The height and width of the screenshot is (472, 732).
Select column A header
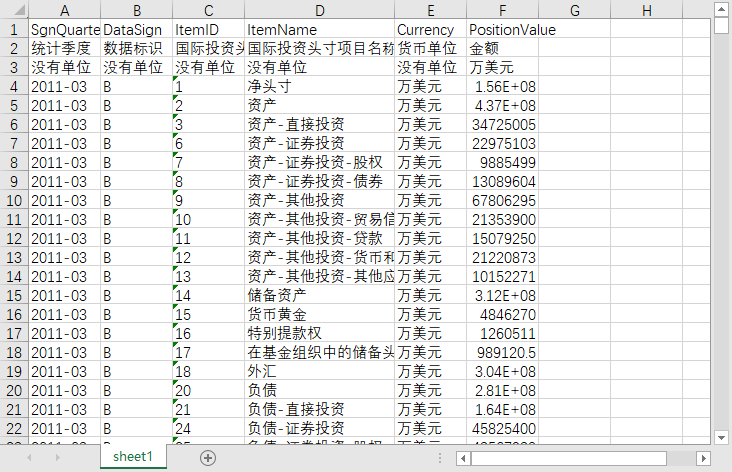[64, 10]
